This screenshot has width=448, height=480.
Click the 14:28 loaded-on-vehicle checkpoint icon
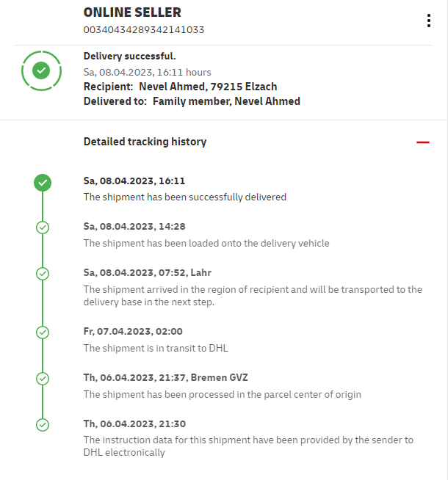coord(43,228)
